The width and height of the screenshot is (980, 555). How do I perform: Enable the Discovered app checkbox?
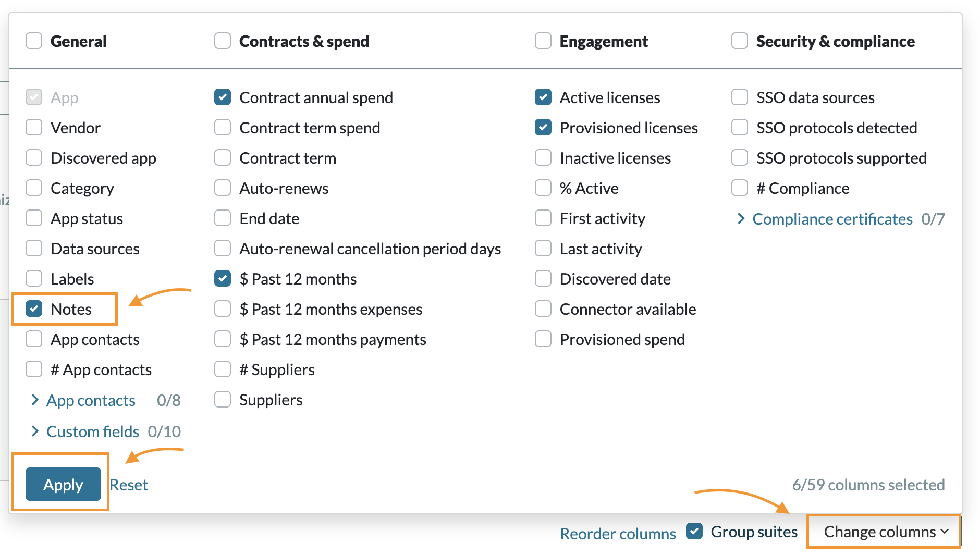[33, 157]
